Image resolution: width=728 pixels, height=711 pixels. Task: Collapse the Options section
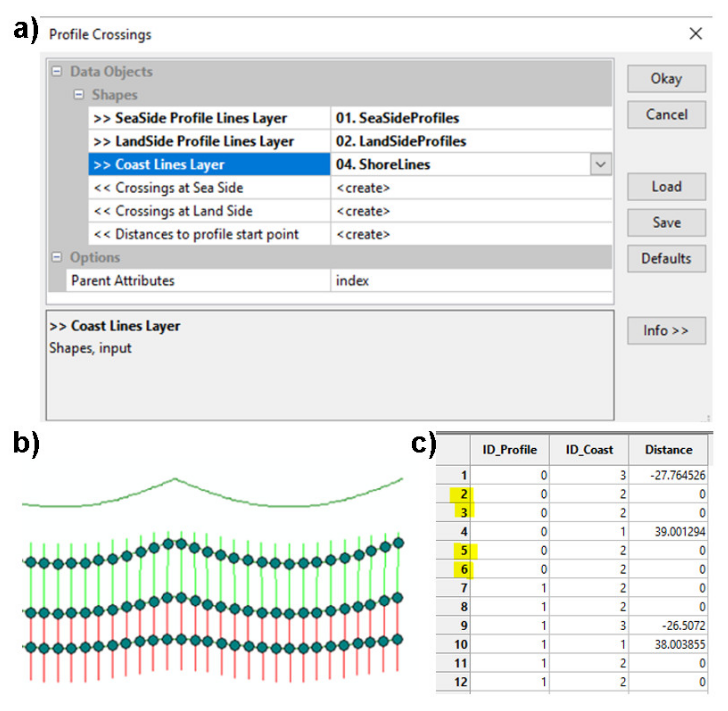click(57, 257)
